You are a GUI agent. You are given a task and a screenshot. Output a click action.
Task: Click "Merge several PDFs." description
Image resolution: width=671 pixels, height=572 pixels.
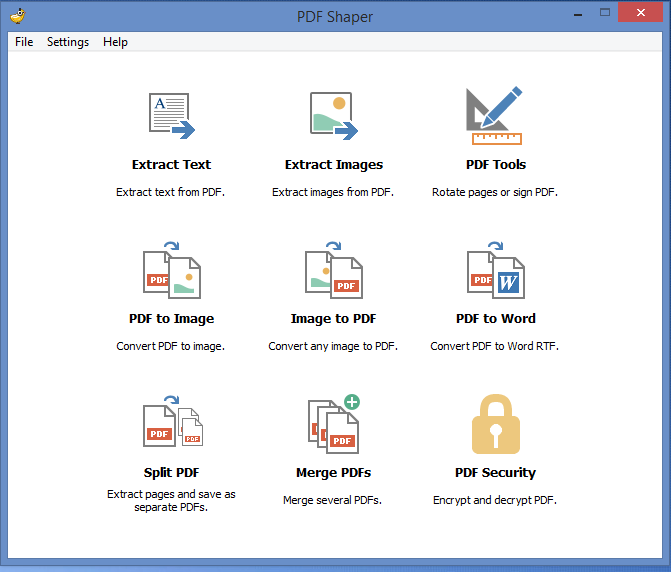pyautogui.click(x=333, y=500)
